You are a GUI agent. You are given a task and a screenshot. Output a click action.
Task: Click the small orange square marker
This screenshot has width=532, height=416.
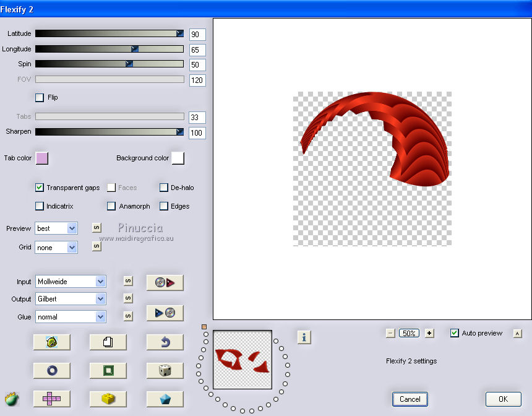[x=204, y=327]
